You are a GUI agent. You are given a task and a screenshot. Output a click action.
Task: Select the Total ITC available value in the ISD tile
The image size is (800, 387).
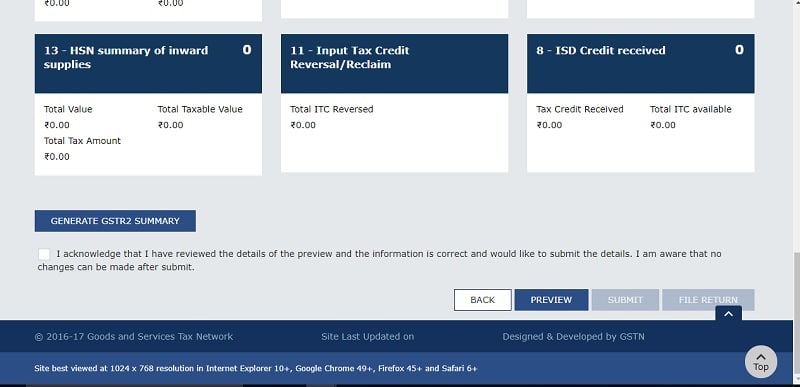663,125
